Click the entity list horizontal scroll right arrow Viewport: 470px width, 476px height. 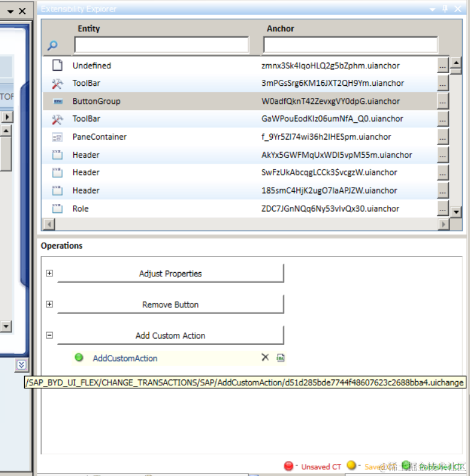(443, 224)
